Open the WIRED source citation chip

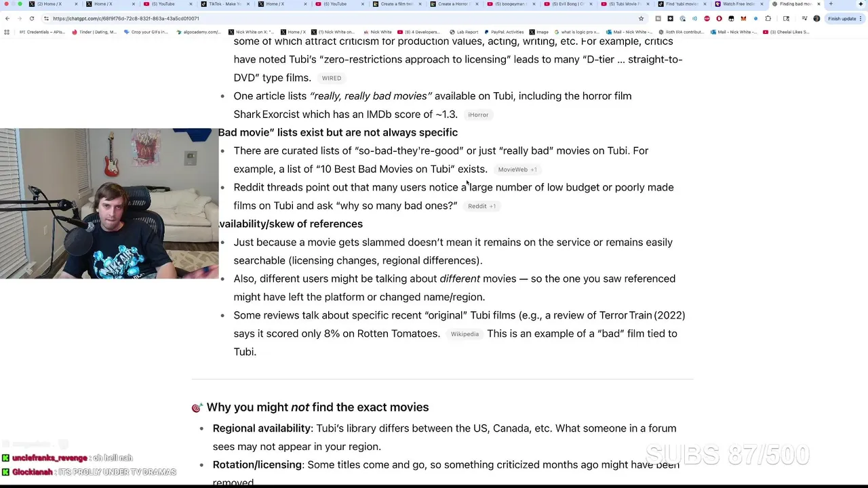(332, 78)
